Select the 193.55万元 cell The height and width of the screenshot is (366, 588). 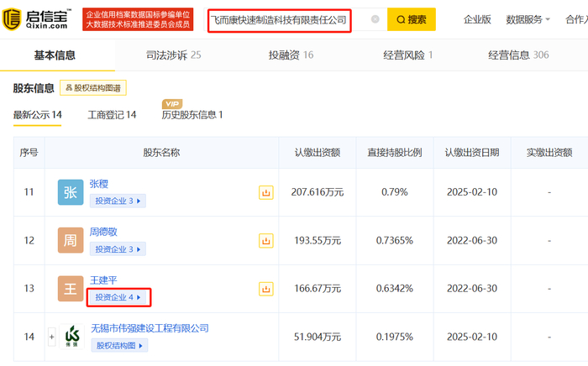click(318, 241)
